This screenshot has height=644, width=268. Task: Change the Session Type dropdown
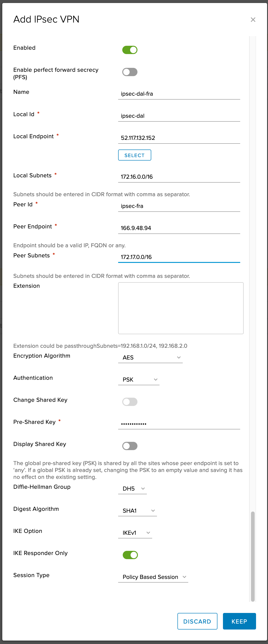[x=153, y=577]
